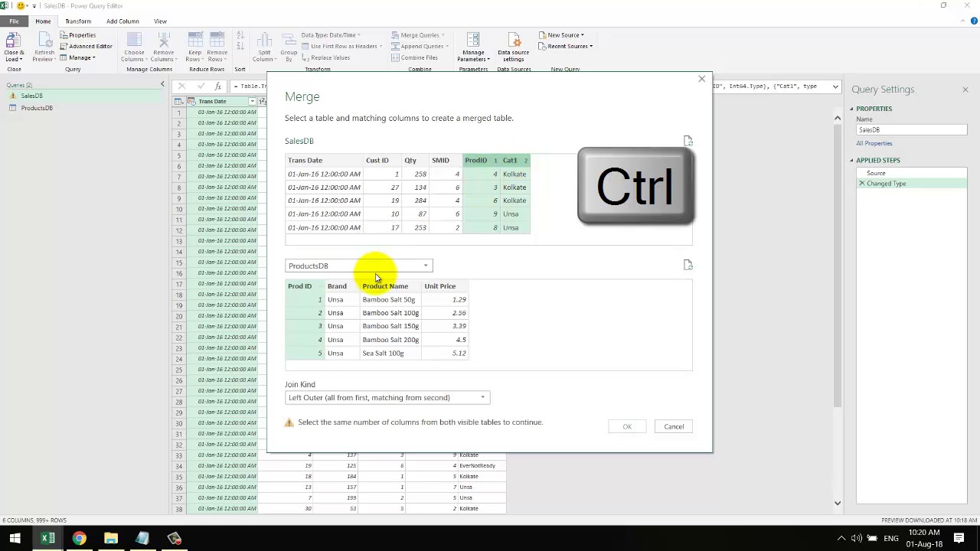This screenshot has height=551, width=980.
Task: Open the Add Column ribbon tab
Action: (x=122, y=21)
